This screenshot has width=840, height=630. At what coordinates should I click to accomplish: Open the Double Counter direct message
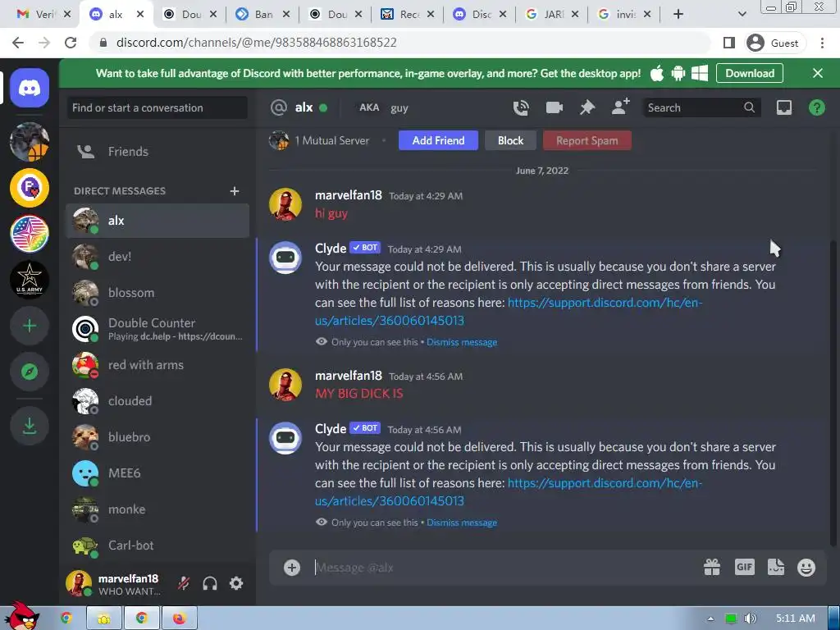coord(157,329)
